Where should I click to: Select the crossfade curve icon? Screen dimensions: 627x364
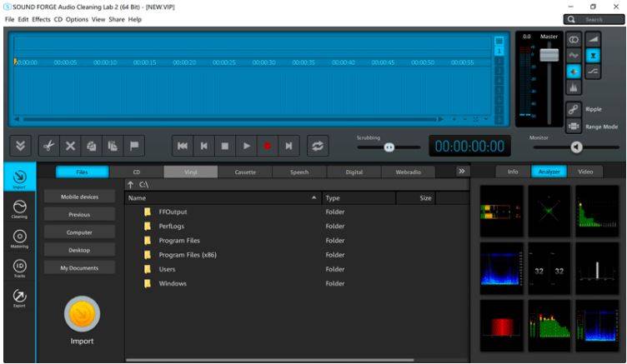(593, 72)
